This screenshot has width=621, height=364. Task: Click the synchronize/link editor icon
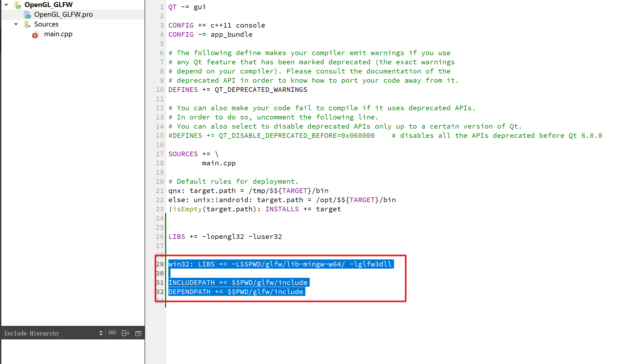[112, 333]
